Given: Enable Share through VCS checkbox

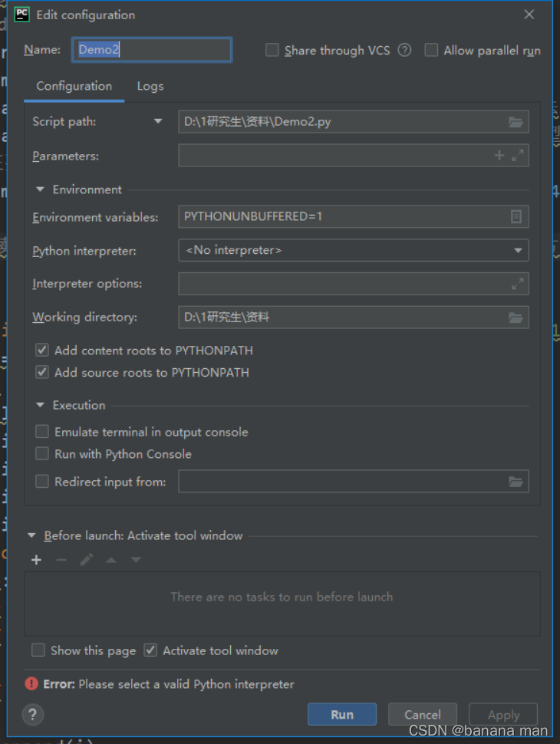Looking at the screenshot, I should click(272, 50).
